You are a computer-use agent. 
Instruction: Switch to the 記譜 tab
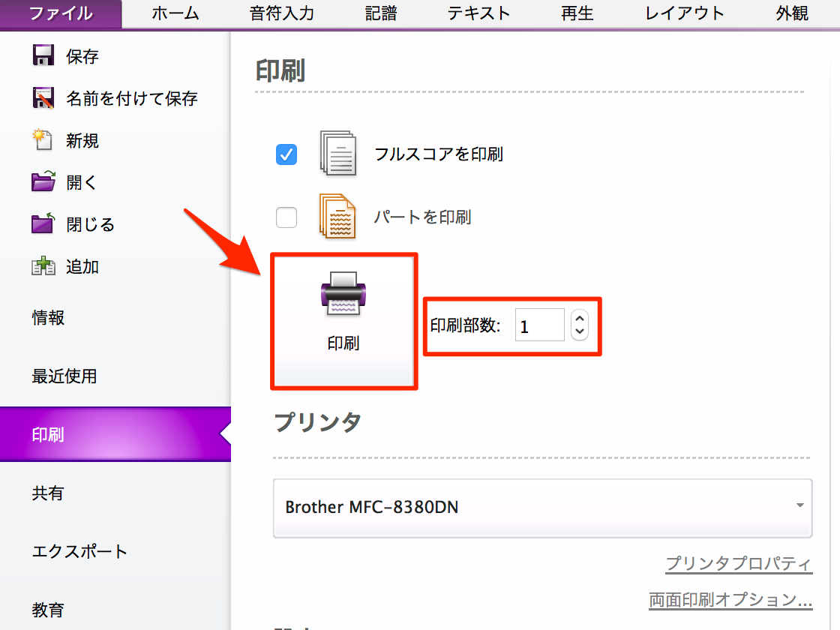(x=381, y=13)
